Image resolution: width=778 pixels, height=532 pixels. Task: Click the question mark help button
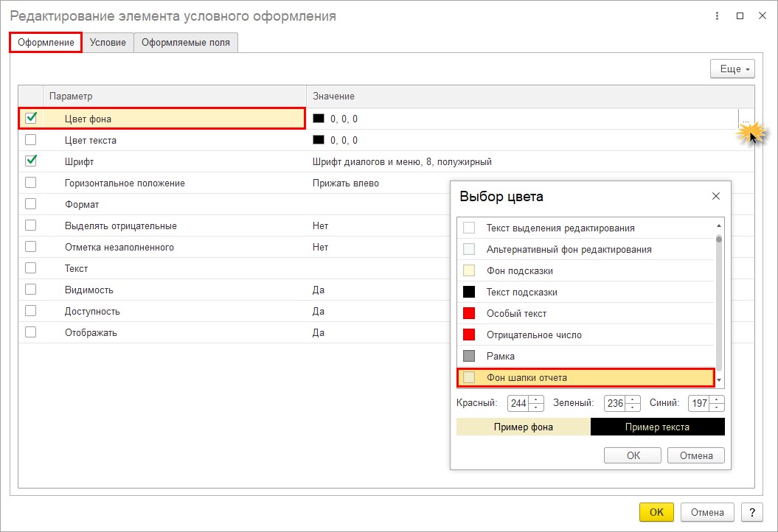tap(751, 512)
